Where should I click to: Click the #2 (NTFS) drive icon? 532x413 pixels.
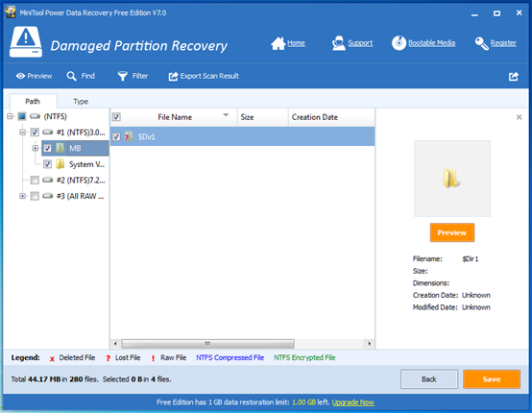pos(47,180)
